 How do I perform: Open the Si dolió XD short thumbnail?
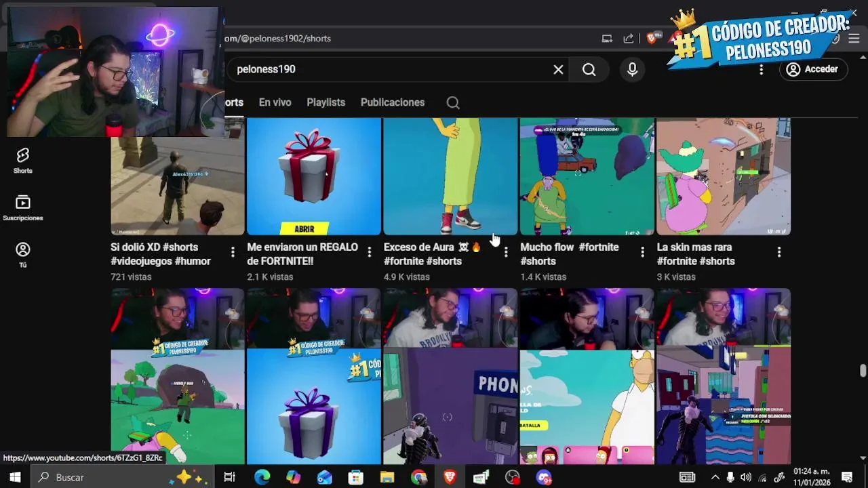pyautogui.click(x=178, y=176)
